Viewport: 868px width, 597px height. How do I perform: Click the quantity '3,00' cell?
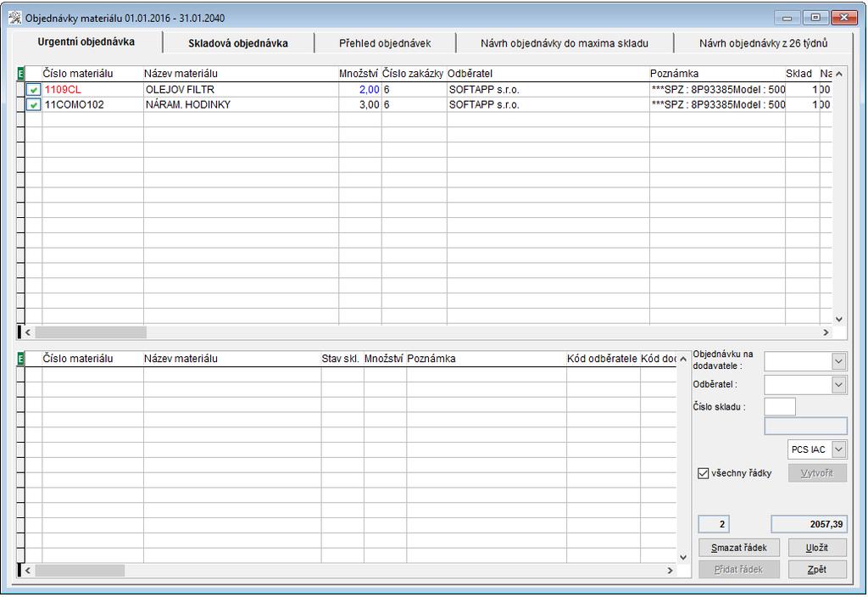pos(359,104)
